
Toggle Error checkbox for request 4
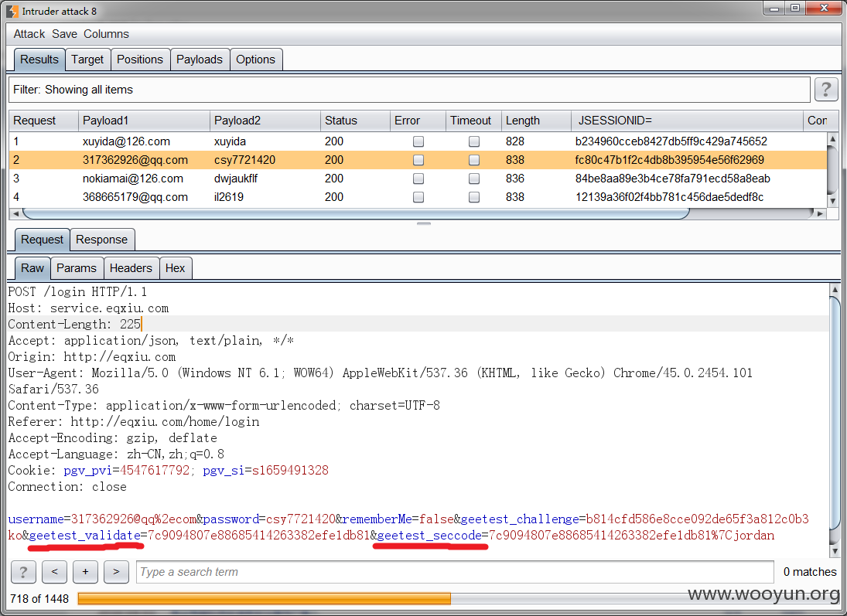[x=418, y=197]
